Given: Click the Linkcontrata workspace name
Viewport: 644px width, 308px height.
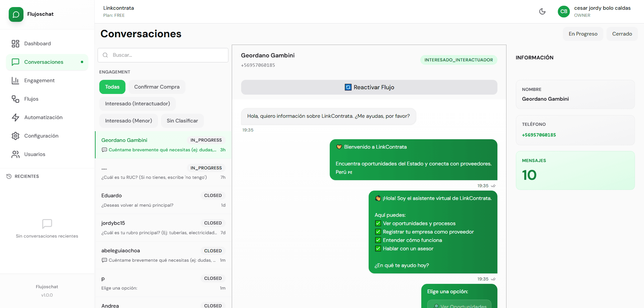Looking at the screenshot, I should (x=118, y=8).
